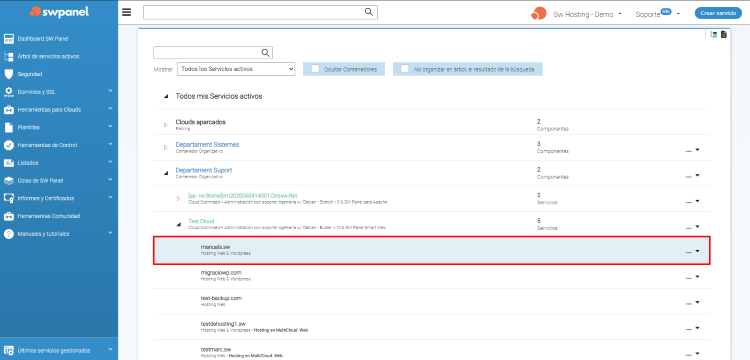Click the document list icon top right
This screenshot has height=360, width=750.
724,34
